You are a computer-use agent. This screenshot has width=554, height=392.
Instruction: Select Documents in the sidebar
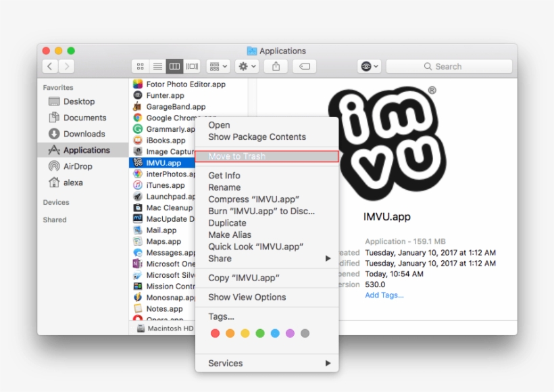pyautogui.click(x=83, y=118)
